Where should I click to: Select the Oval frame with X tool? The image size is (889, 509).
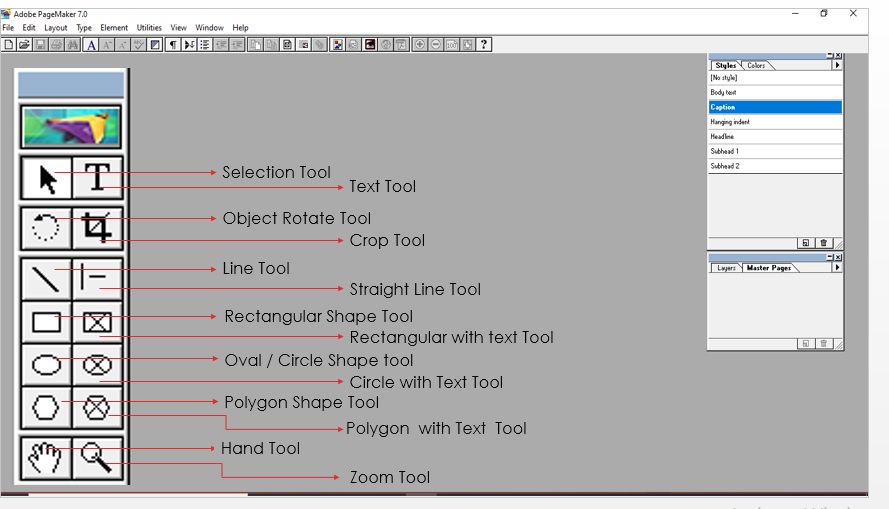98,364
